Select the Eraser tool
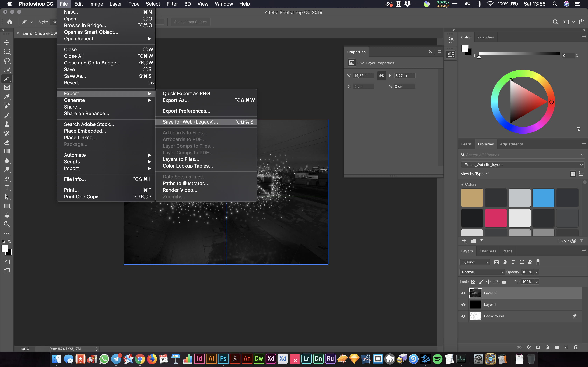 pyautogui.click(x=7, y=142)
